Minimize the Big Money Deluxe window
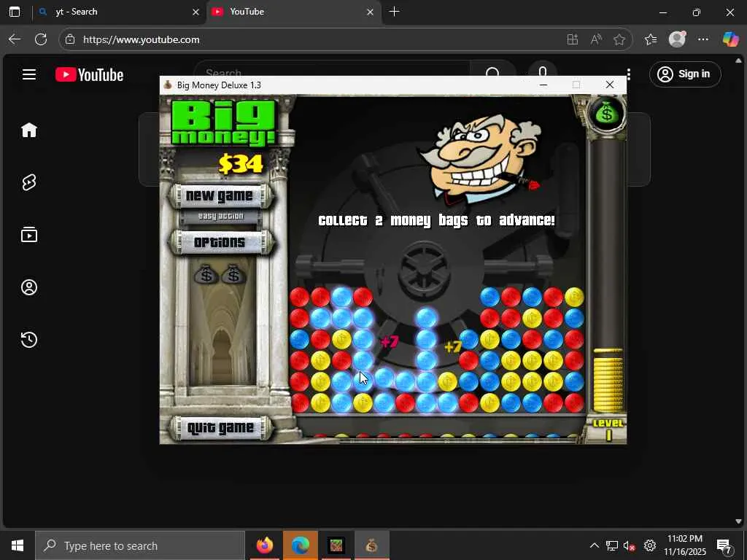Image resolution: width=747 pixels, height=560 pixels. tap(543, 85)
